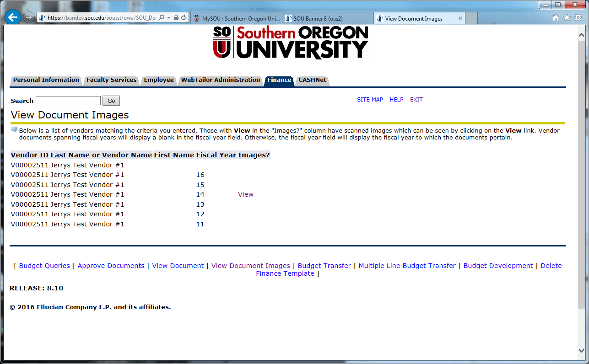Select the Finance tab
Screen dimensions: 589x364
tap(279, 80)
